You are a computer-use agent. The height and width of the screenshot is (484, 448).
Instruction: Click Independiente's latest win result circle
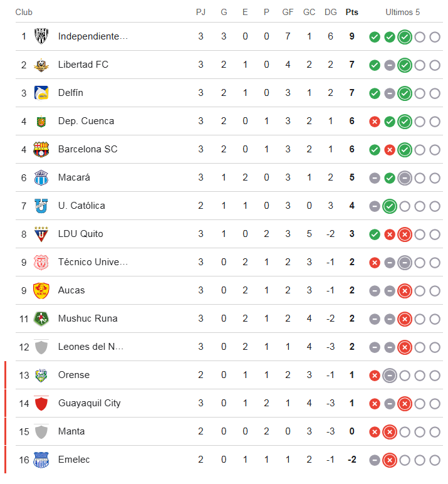[x=405, y=37]
